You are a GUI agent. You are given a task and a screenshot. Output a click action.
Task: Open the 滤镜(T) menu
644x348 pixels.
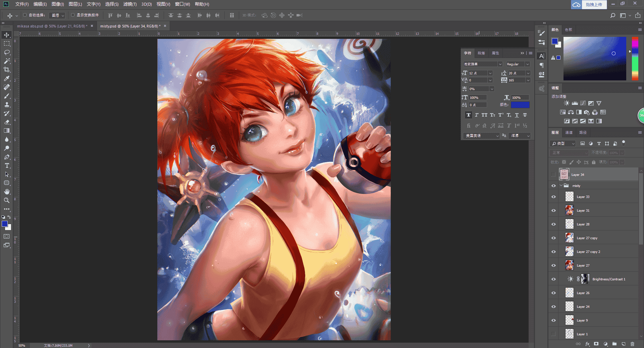pos(130,4)
